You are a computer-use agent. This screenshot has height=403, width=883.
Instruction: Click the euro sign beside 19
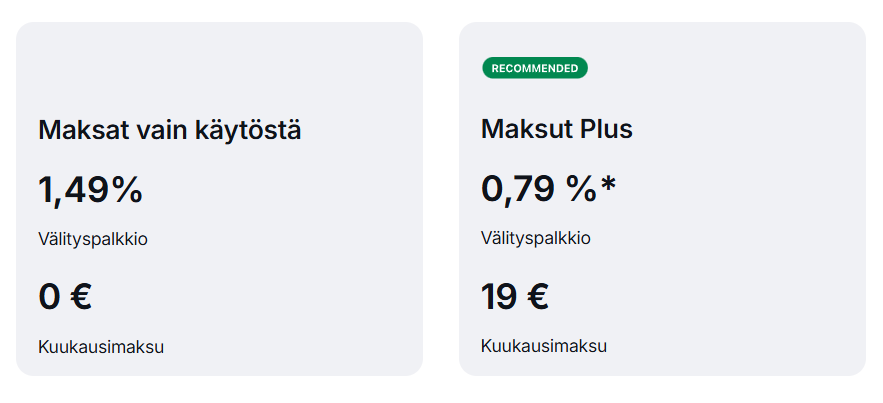click(537, 297)
